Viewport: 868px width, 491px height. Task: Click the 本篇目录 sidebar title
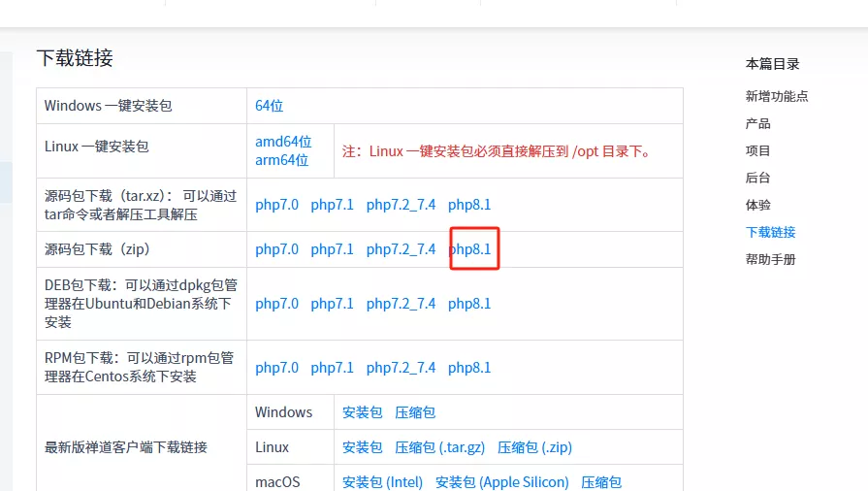pos(773,64)
